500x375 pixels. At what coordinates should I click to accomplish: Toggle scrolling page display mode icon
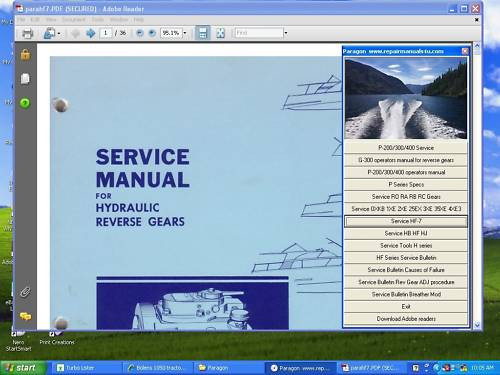(x=203, y=33)
